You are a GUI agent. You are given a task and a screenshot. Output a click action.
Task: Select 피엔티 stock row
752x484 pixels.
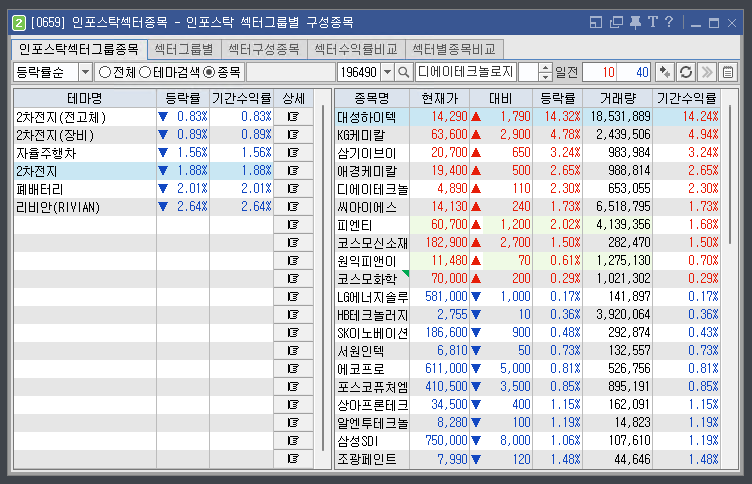click(528, 224)
